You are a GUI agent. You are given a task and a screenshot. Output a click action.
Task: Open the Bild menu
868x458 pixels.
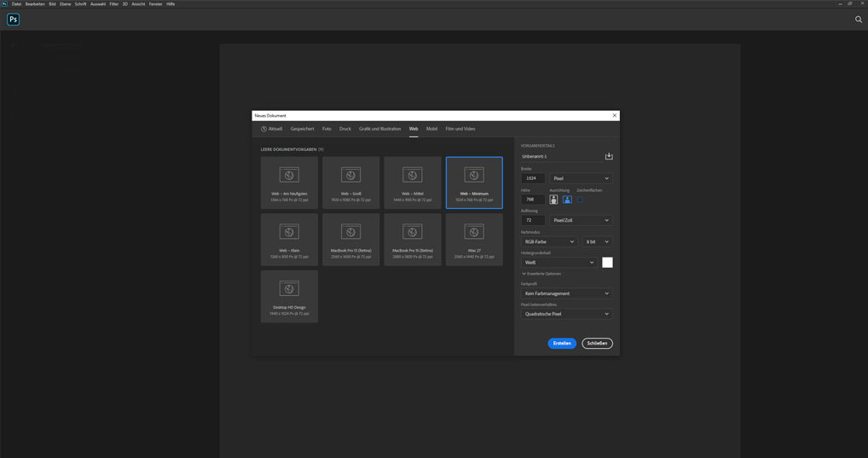pos(52,4)
